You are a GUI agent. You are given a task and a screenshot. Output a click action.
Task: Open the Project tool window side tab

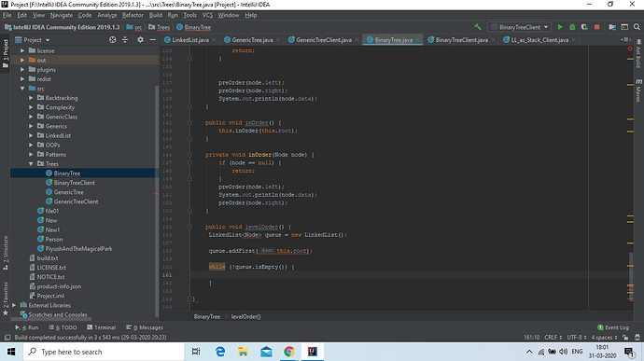pyautogui.click(x=5, y=54)
